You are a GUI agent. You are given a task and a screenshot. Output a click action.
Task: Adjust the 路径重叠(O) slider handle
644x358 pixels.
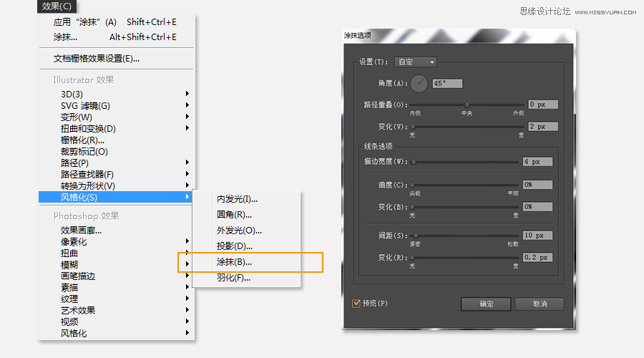point(467,105)
